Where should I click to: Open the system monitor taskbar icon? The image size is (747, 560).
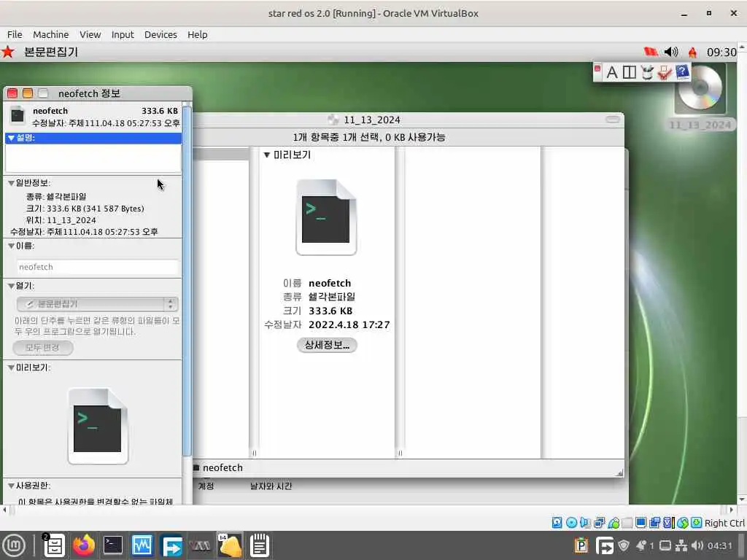142,545
